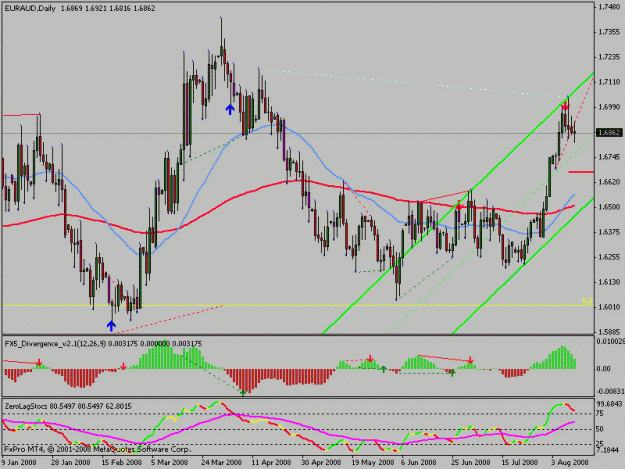The width and height of the screenshot is (625, 469).
Task: Click the 0.8 label on the yellow line
Action: (587, 301)
